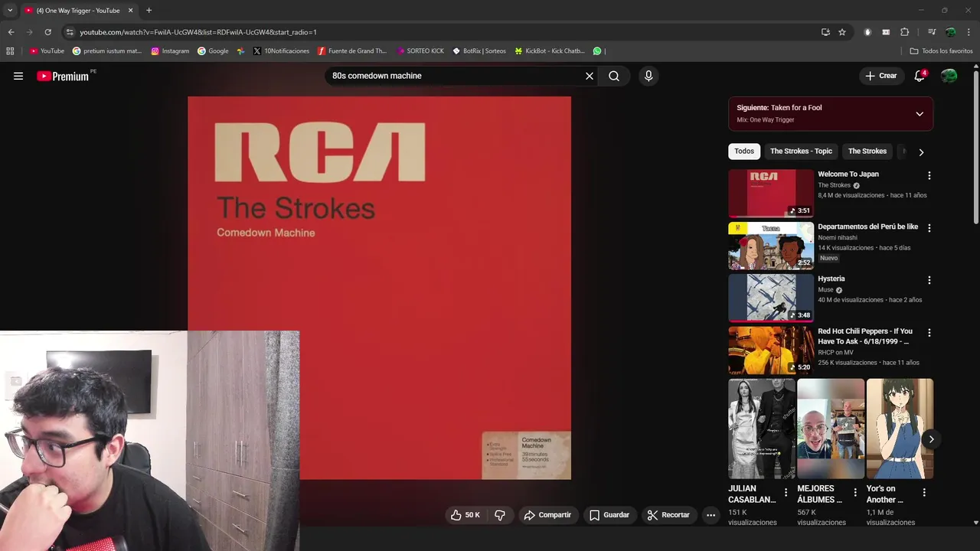This screenshot has height=551, width=980.
Task: Collapse the Mix: One Way Trigger playlist panel
Action: (x=920, y=114)
